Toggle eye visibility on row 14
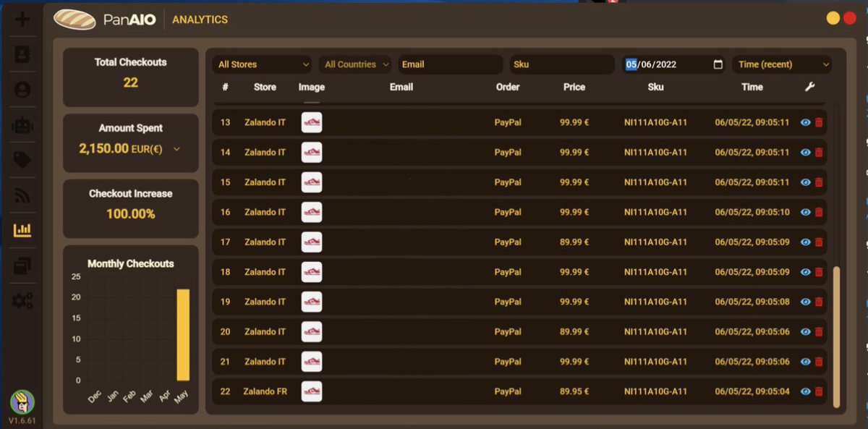 point(806,153)
